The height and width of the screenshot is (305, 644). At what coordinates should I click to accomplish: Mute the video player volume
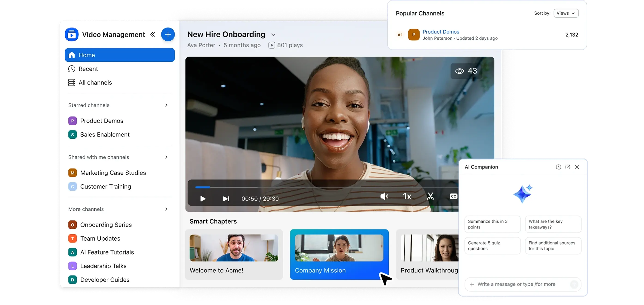(x=384, y=197)
